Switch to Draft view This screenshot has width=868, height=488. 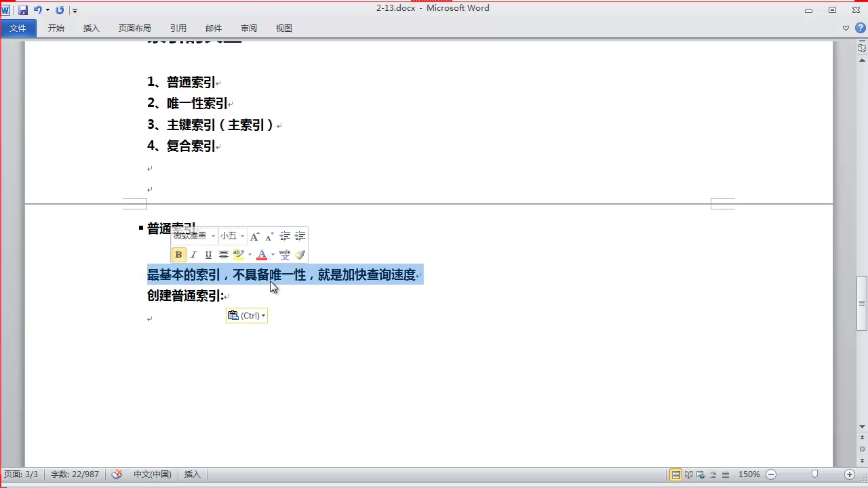click(x=726, y=474)
